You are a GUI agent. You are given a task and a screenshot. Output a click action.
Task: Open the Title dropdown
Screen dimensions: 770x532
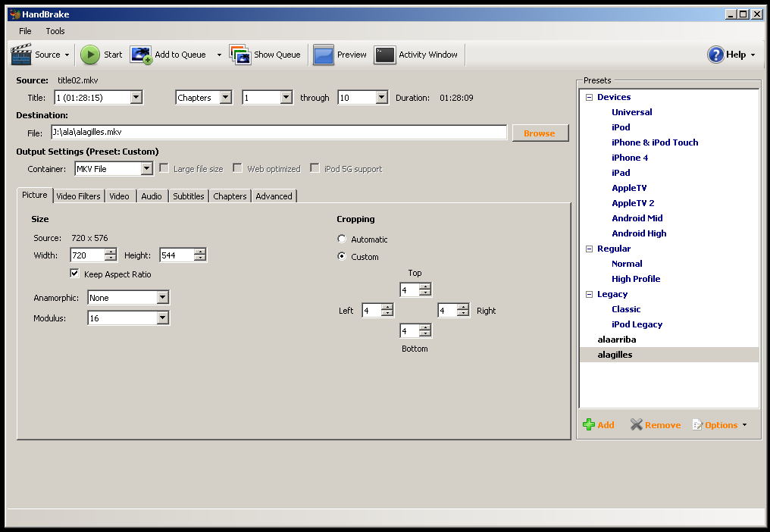[136, 97]
